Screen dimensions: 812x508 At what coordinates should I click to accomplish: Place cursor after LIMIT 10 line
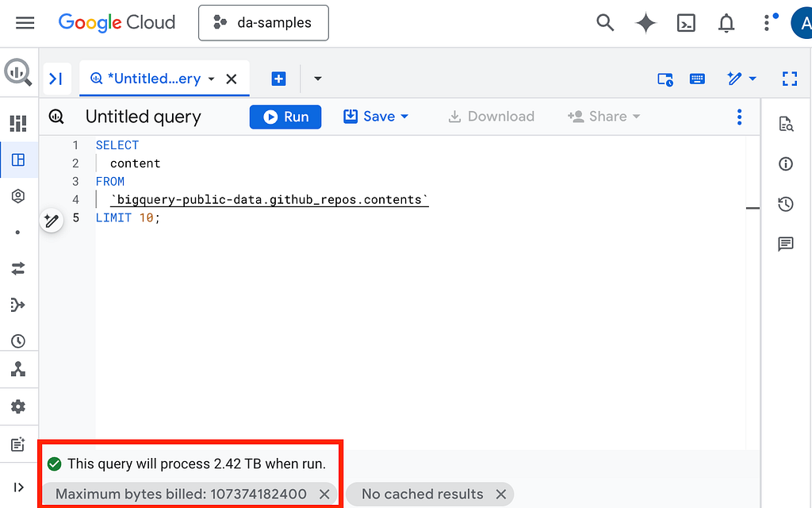161,217
